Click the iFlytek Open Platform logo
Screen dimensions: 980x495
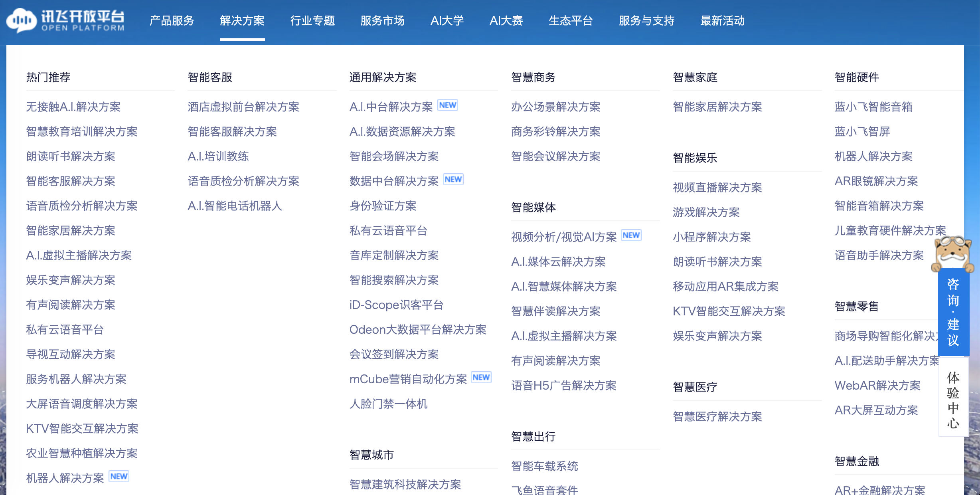pos(65,20)
